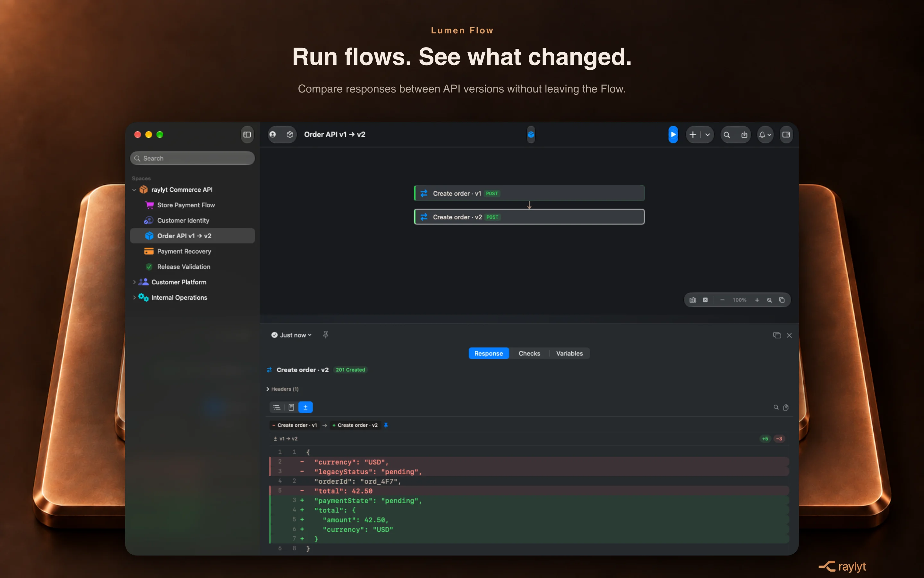Pin the run result with the pin icon

coord(326,335)
